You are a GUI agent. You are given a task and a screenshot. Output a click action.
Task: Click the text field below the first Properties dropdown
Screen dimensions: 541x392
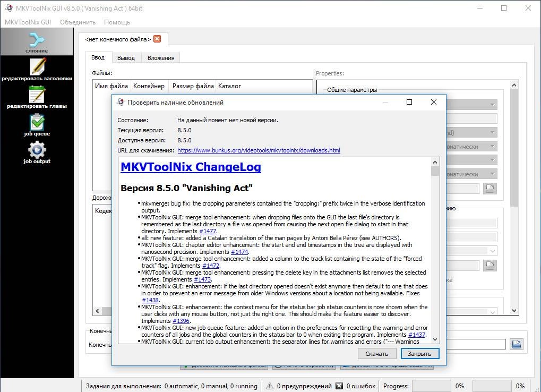pos(471,118)
